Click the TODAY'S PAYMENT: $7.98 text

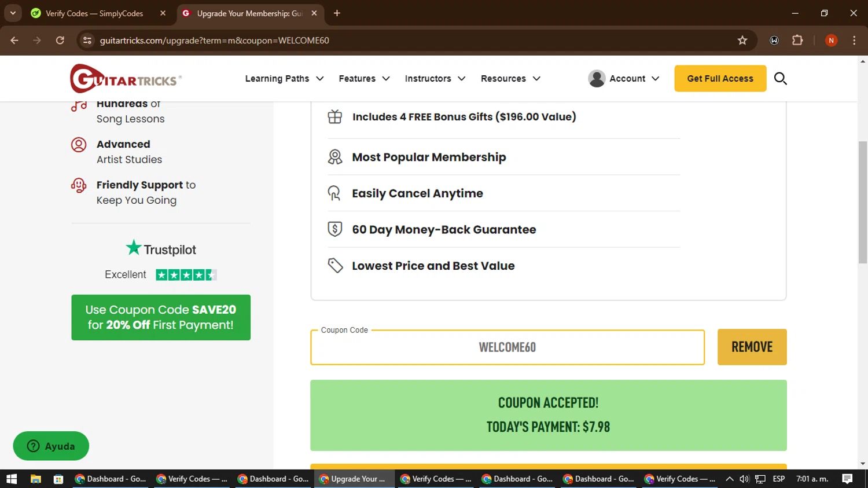548,427
